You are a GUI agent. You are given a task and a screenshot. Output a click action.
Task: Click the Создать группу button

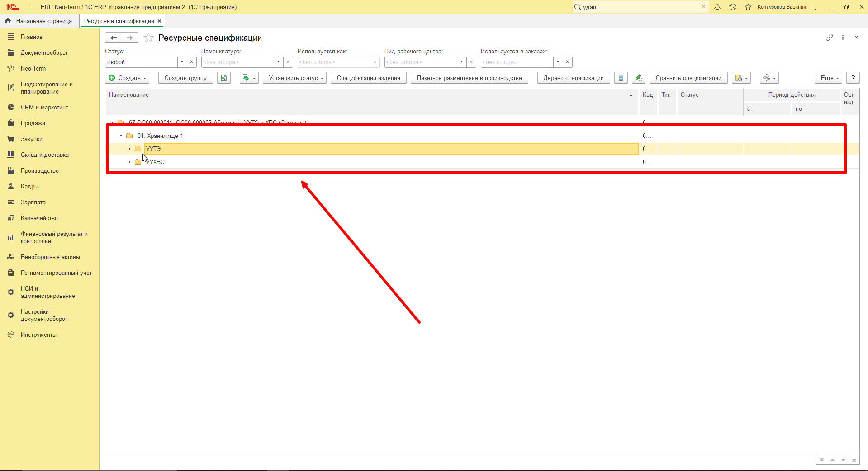tap(185, 78)
